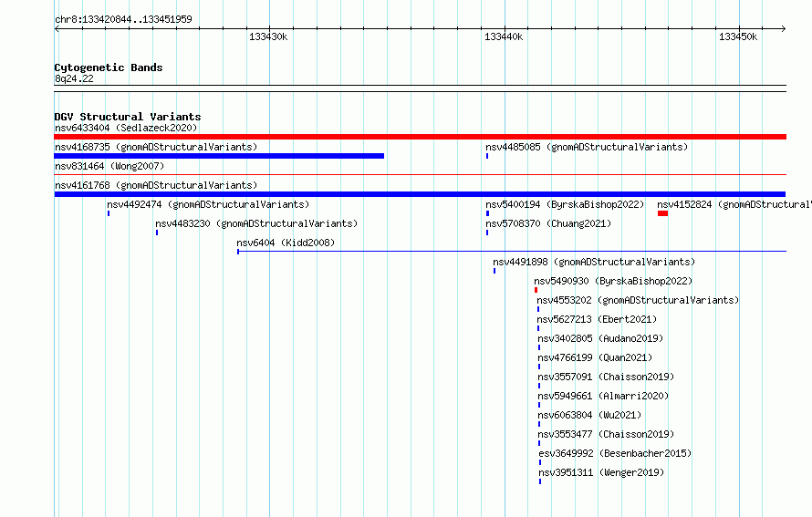Open nsv4553202 (gnomADStructuralVariants) label
Screen dimensions: 812x517
pyautogui.click(x=638, y=300)
